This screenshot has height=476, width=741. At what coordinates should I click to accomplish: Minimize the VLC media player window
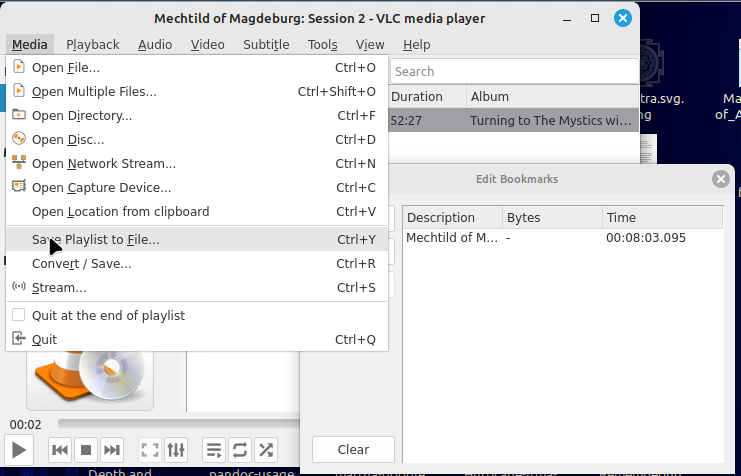(567, 19)
